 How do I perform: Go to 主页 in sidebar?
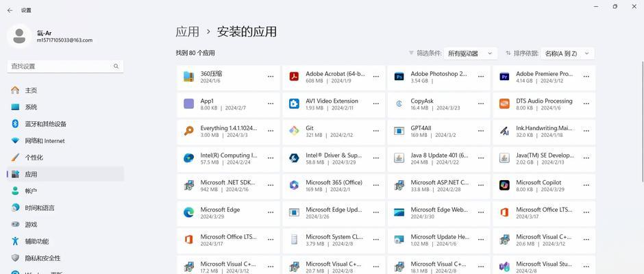point(65,90)
